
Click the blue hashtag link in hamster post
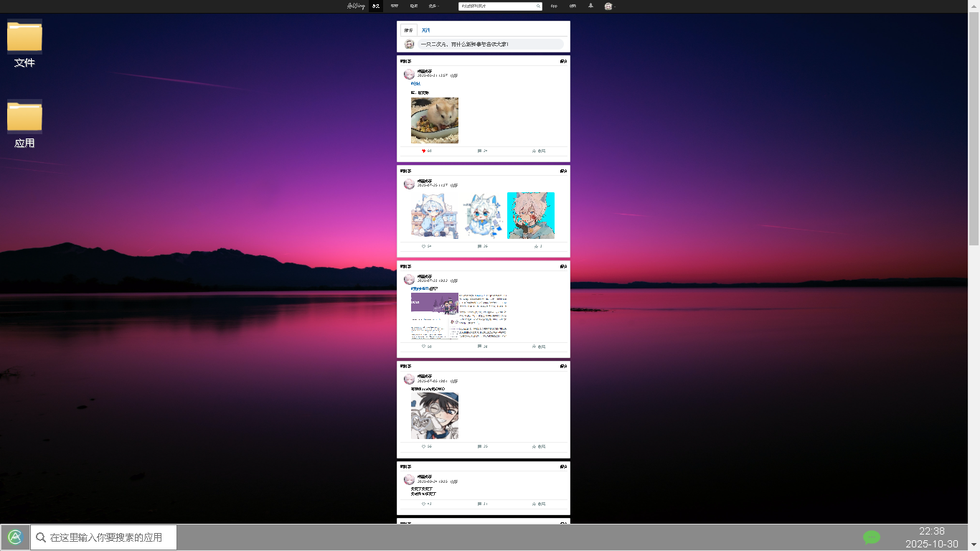[415, 85]
